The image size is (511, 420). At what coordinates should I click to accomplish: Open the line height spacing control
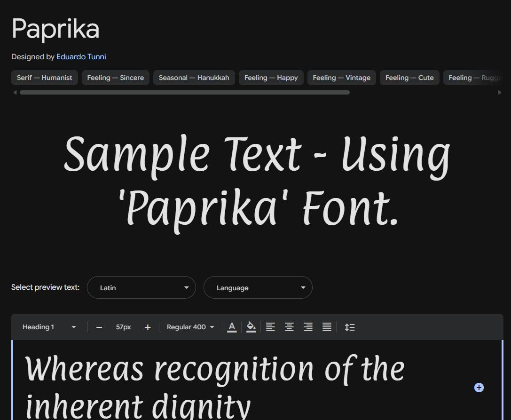point(350,327)
